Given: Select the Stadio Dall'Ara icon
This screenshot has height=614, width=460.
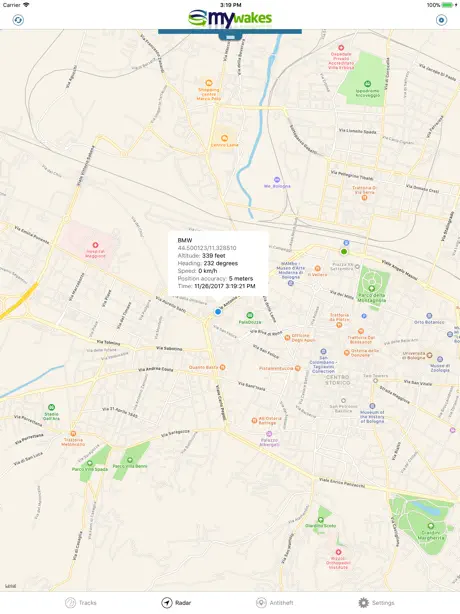Looking at the screenshot, I should [x=51, y=407].
